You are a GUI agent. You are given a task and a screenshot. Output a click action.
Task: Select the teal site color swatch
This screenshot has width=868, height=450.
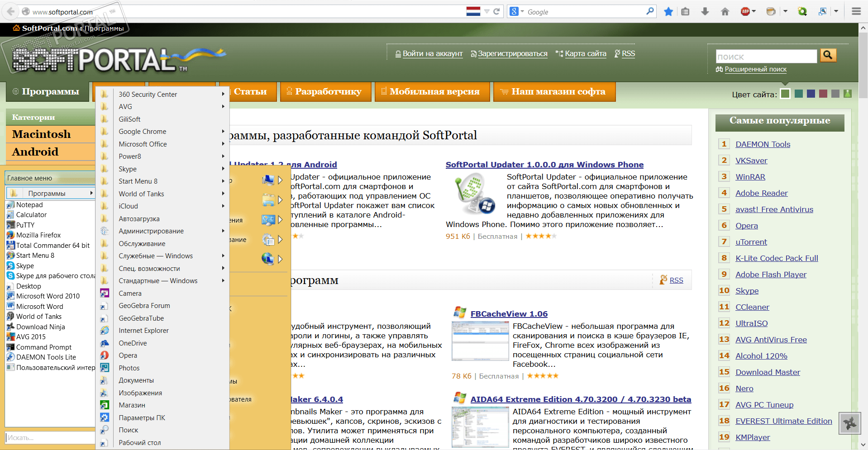799,94
